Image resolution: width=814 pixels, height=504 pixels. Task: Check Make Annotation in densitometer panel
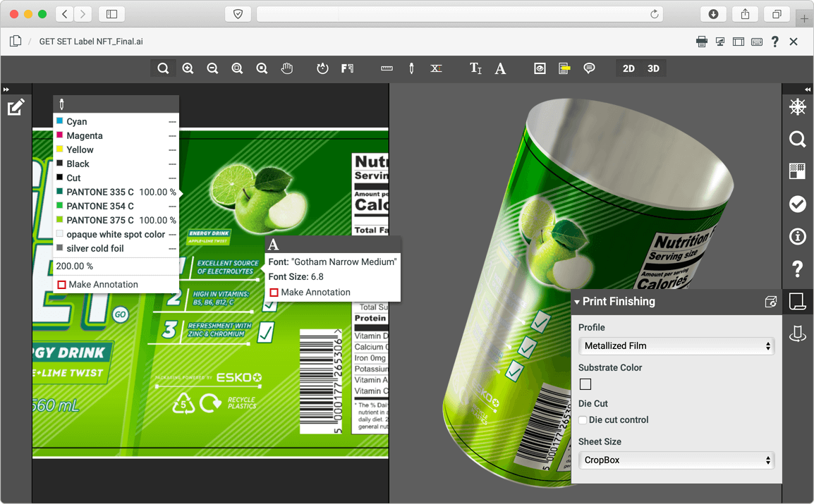point(62,285)
